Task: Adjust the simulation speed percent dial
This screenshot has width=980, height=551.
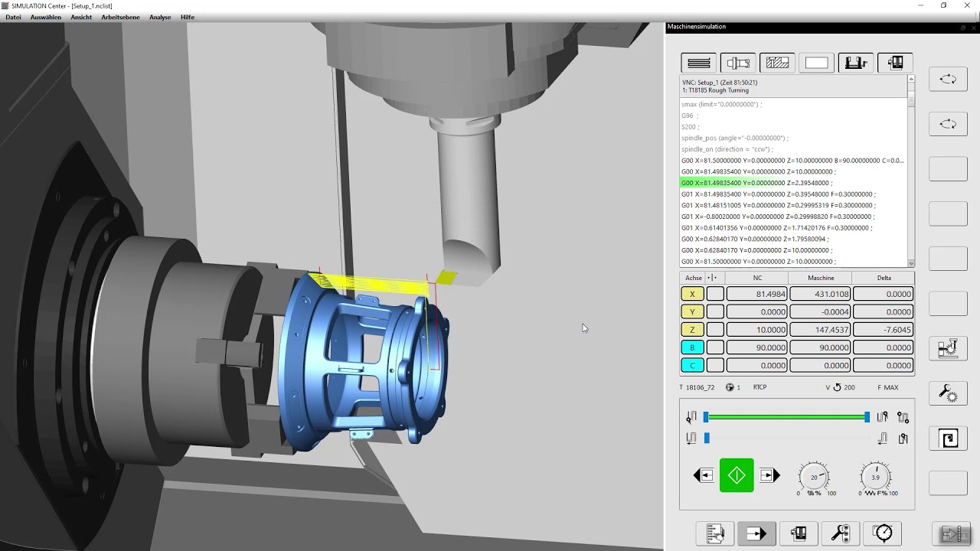Action: pos(814,477)
